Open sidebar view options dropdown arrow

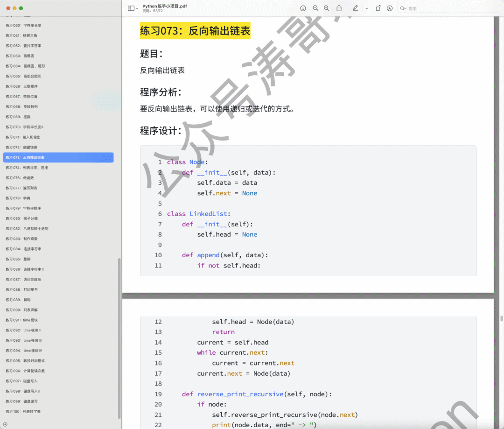tap(137, 9)
